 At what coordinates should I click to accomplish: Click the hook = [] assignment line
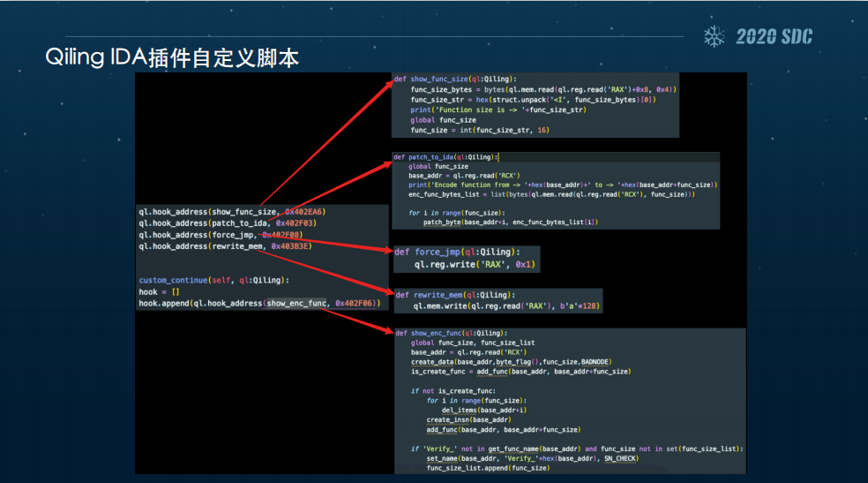click(x=159, y=291)
